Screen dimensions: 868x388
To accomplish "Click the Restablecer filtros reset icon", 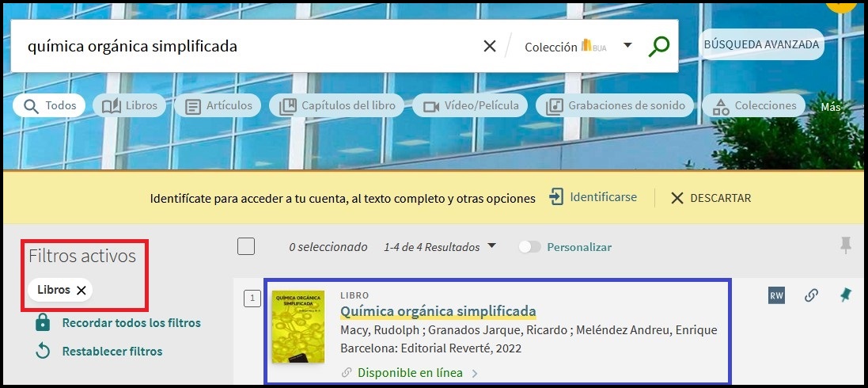I will (x=43, y=351).
